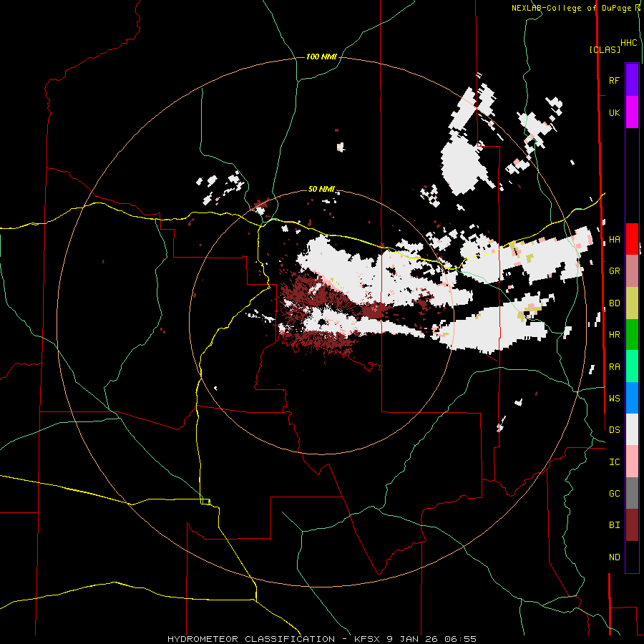Click the RA legend label
644x644 pixels.
(615, 367)
